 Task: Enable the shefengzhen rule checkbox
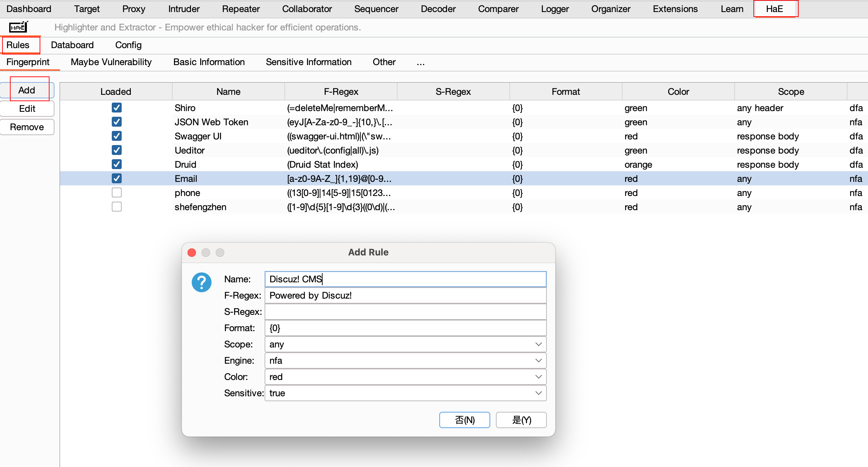pyautogui.click(x=116, y=207)
